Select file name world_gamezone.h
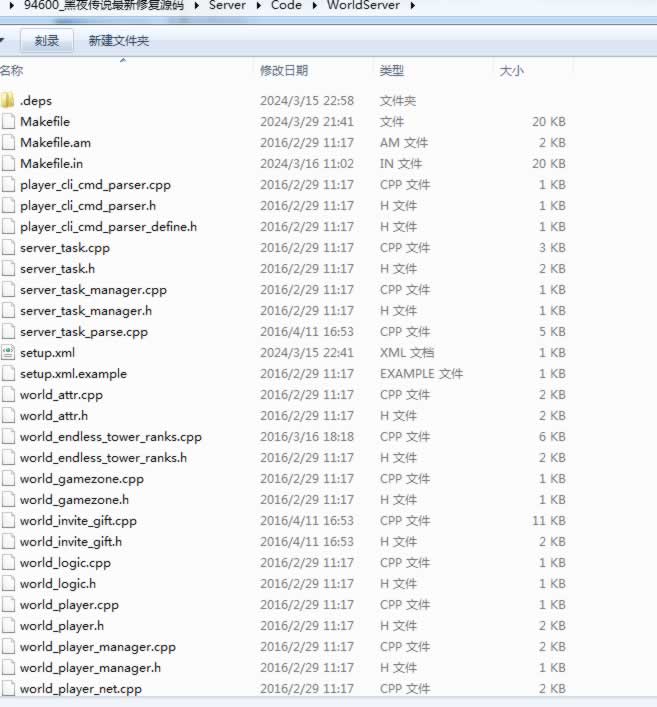 tap(74, 500)
